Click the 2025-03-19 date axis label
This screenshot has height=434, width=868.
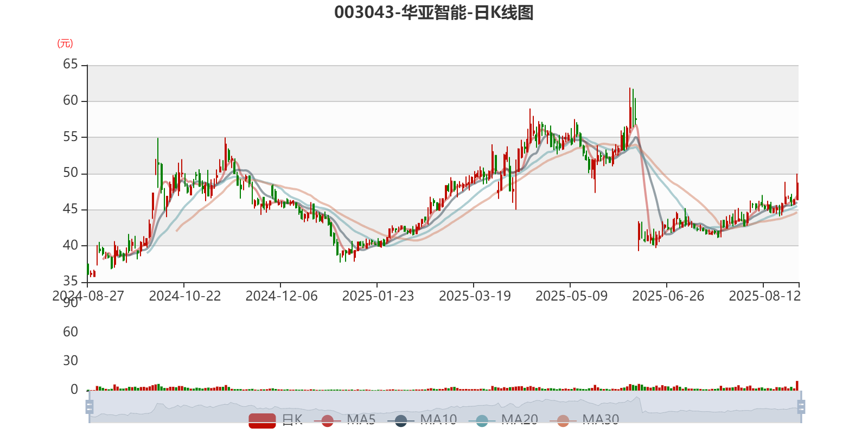[x=475, y=296]
